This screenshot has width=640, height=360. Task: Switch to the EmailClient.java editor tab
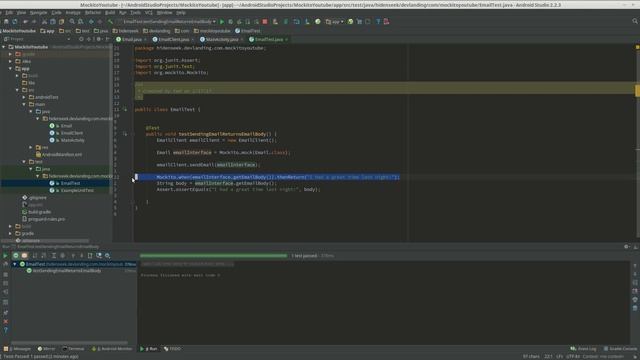point(173,40)
